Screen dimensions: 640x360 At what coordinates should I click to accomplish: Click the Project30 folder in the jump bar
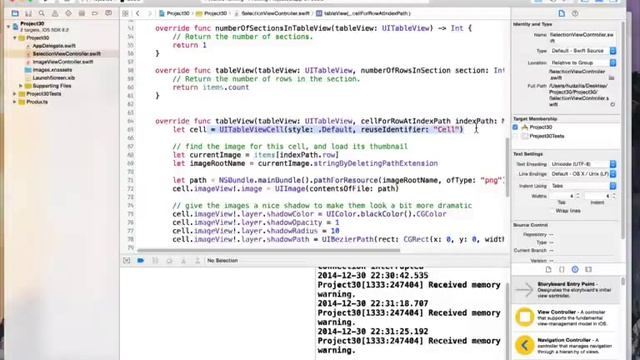[211, 13]
